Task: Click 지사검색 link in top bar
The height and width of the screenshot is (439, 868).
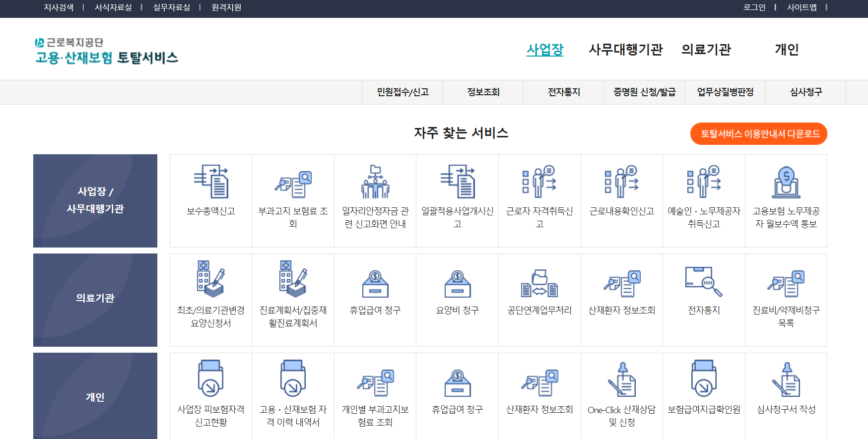Action: point(59,7)
